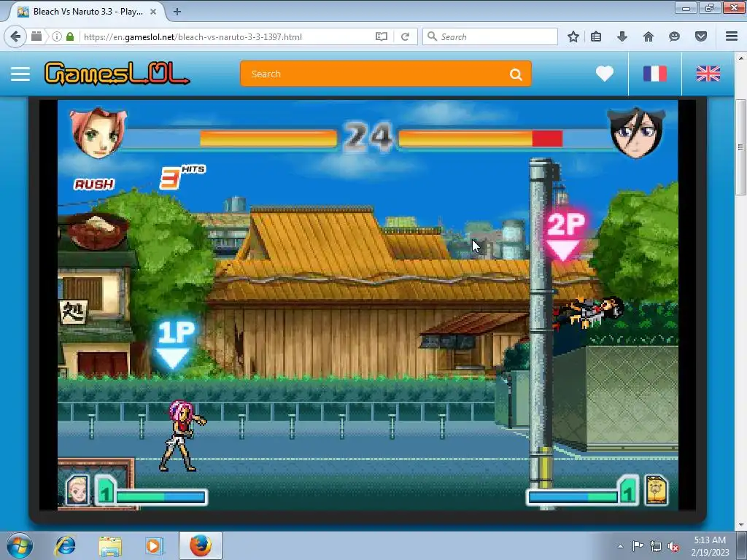
Task: Click the GamesLOL logo
Action: 117,74
